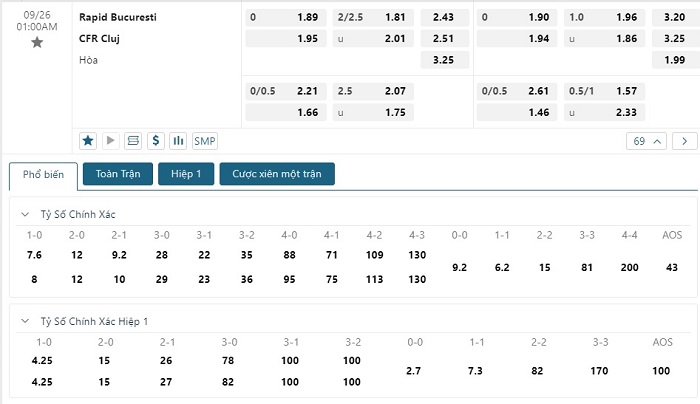Select over 2.5 odds 2.07
The image size is (700, 404).
[373, 91]
